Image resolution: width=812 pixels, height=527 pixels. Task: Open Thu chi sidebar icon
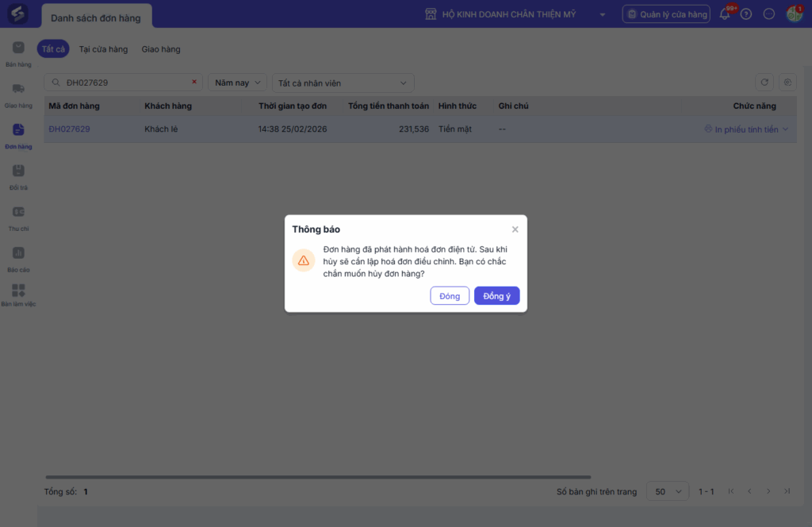tap(18, 211)
